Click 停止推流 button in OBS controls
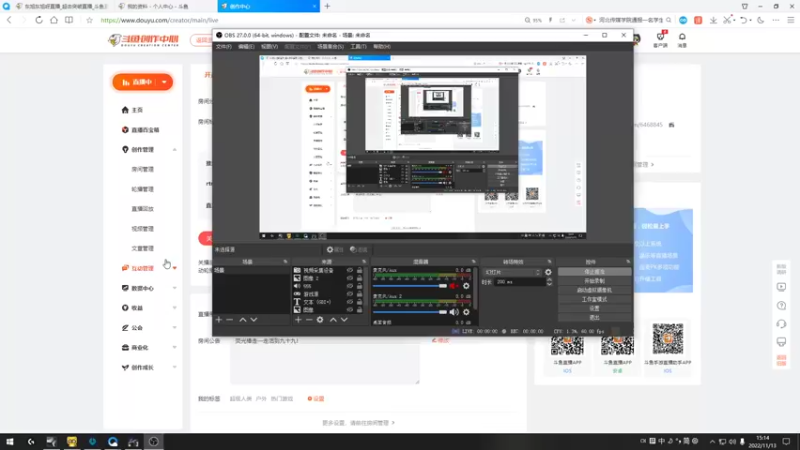Image resolution: width=800 pixels, height=450 pixels. tap(594, 272)
